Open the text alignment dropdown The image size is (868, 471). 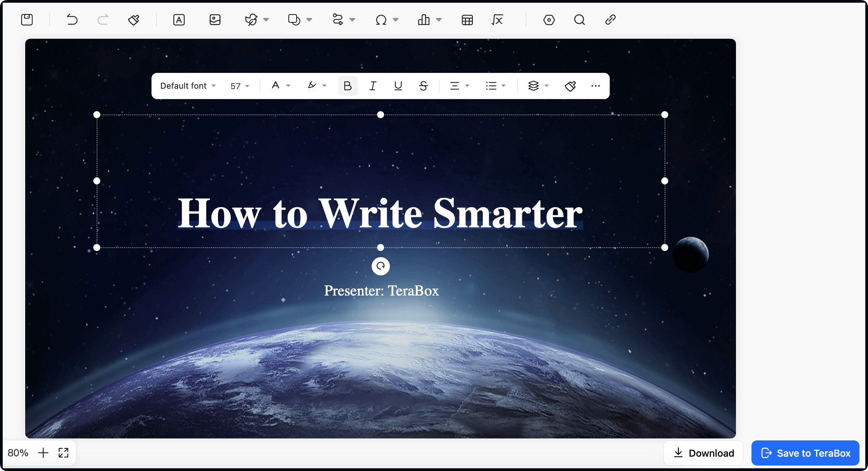click(459, 86)
